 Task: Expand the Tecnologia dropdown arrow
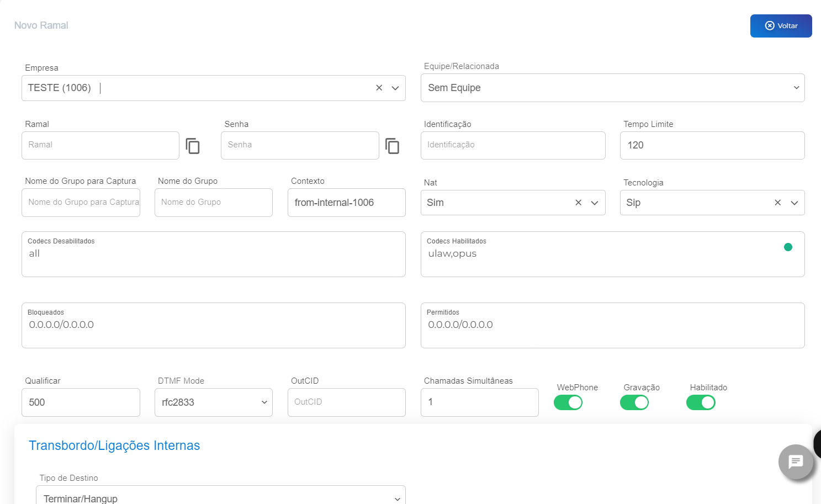click(x=794, y=203)
